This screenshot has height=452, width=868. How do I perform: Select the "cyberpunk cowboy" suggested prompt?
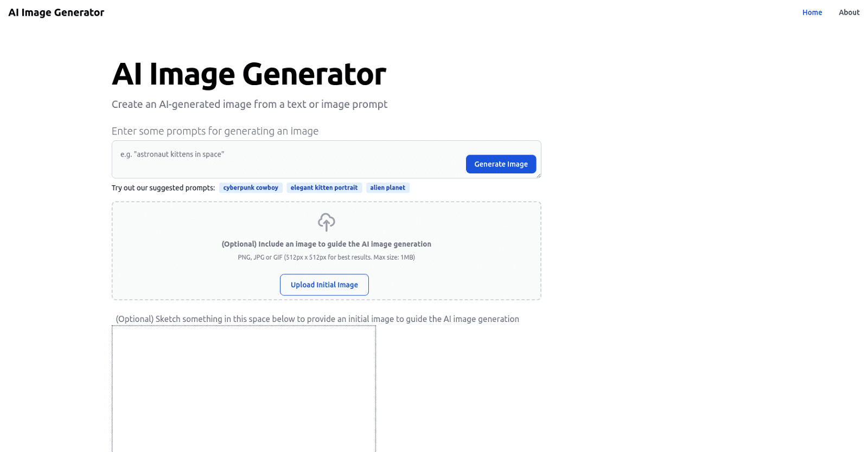[x=251, y=188]
